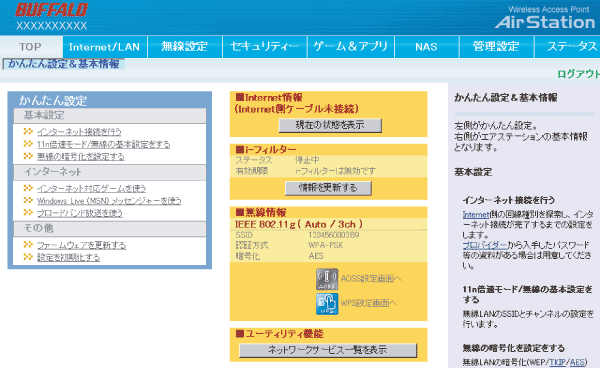
Task: Click ネットワークサービス一覧を表示 button
Action: tap(328, 350)
